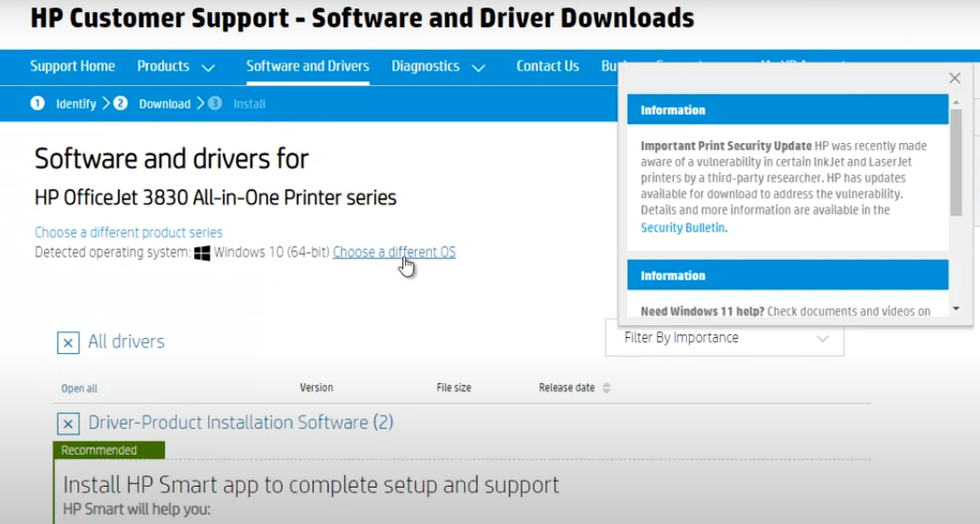The height and width of the screenshot is (524, 980).
Task: Click the step 1 number circle icon
Action: [37, 103]
